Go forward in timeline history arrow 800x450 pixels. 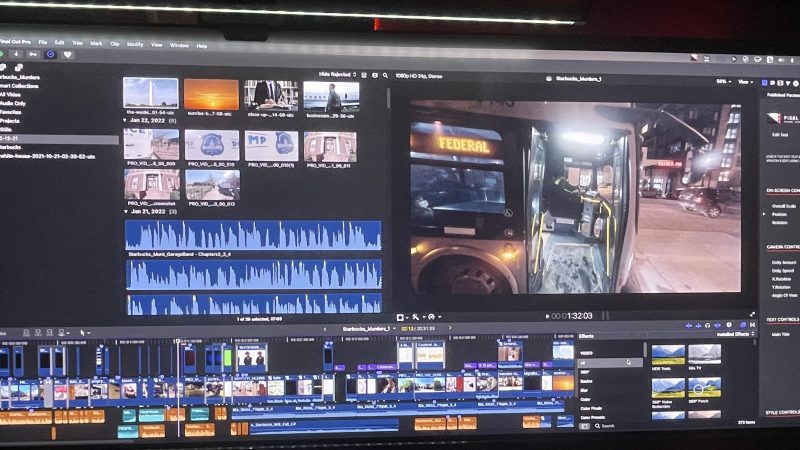point(450,328)
